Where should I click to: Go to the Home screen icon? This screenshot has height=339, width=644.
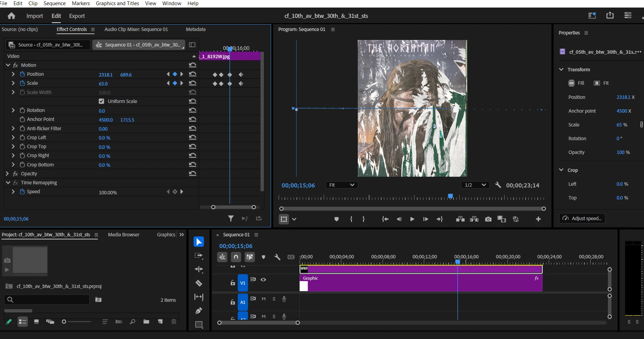(11, 16)
